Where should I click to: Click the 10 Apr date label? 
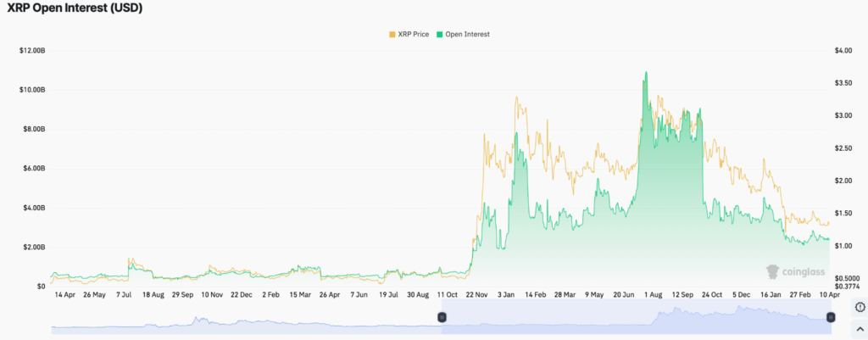coord(828,295)
